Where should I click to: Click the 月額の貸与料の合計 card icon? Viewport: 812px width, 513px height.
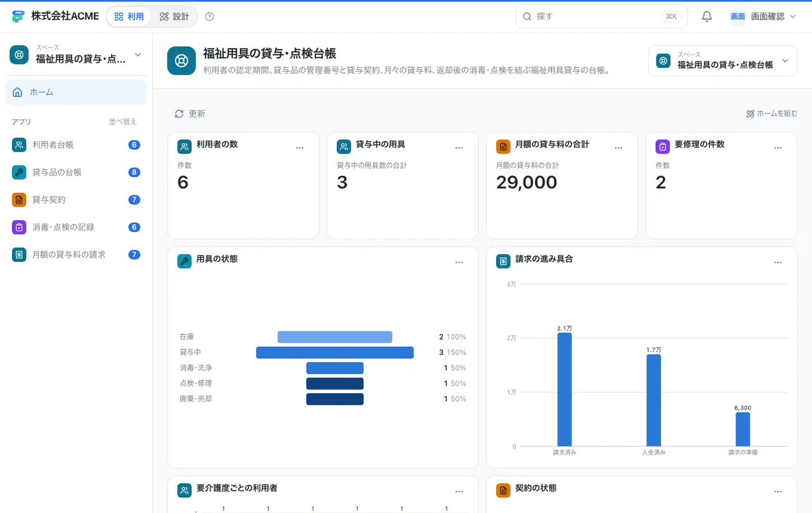503,147
